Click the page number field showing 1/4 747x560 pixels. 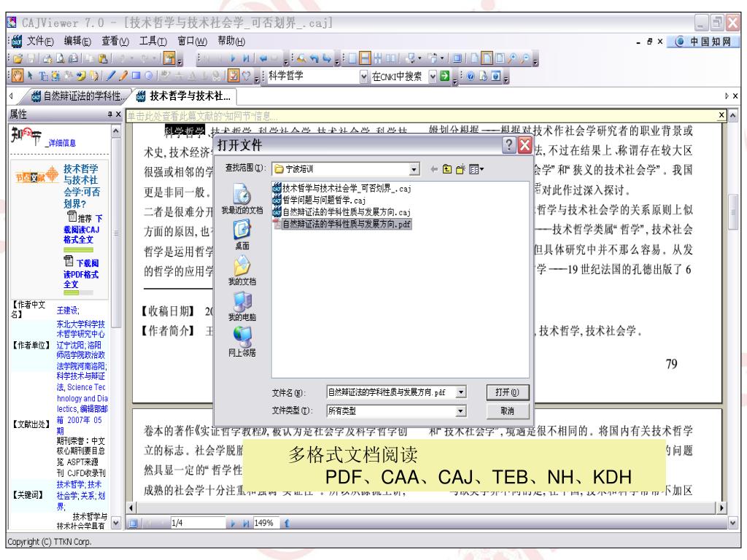click(x=197, y=523)
